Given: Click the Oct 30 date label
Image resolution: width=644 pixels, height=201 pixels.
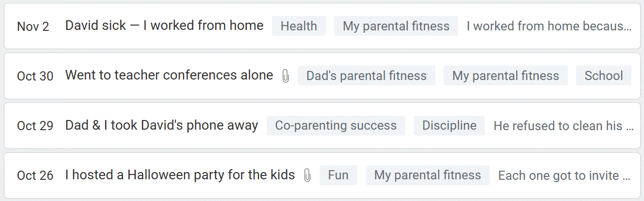Looking at the screenshot, I should pyautogui.click(x=35, y=76).
